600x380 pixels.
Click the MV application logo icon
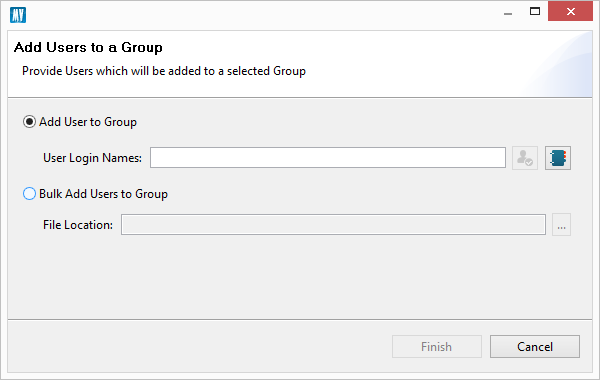[18, 15]
